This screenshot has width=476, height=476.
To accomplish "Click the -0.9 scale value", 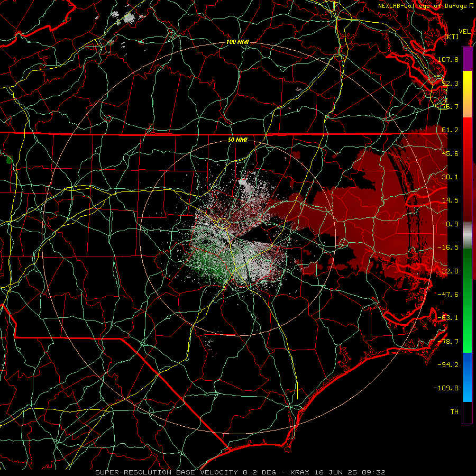I will (x=450, y=224).
